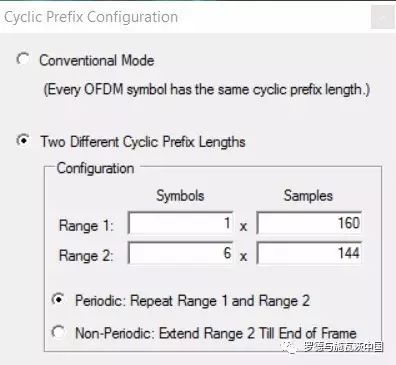396x365 pixels.
Task: Click the multiplication x between Range 1 fields
Action: [244, 227]
